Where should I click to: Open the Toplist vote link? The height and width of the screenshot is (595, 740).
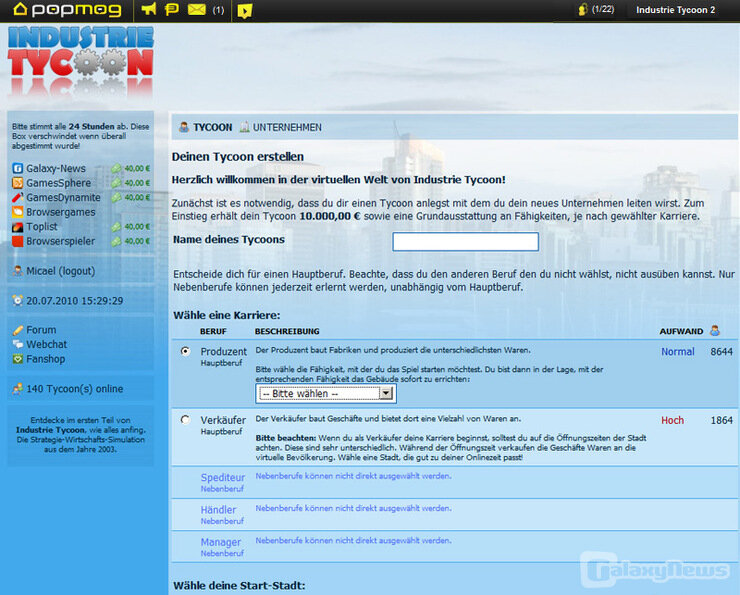click(x=42, y=227)
